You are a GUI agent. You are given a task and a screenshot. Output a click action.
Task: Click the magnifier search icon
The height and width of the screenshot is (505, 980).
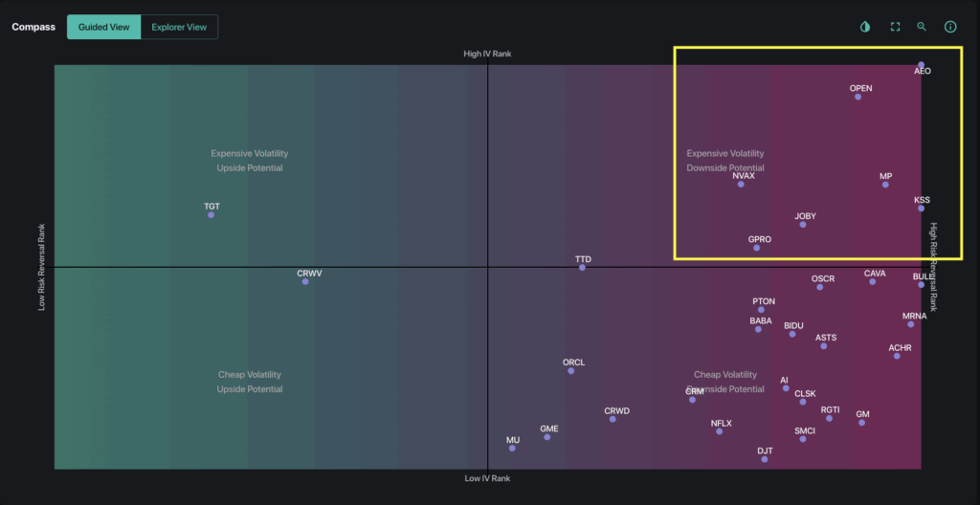(922, 27)
